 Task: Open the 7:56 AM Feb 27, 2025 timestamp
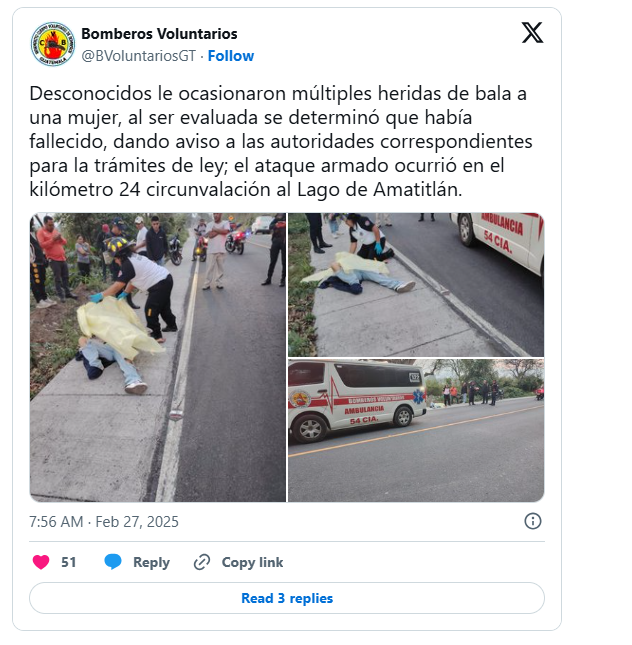pos(104,522)
